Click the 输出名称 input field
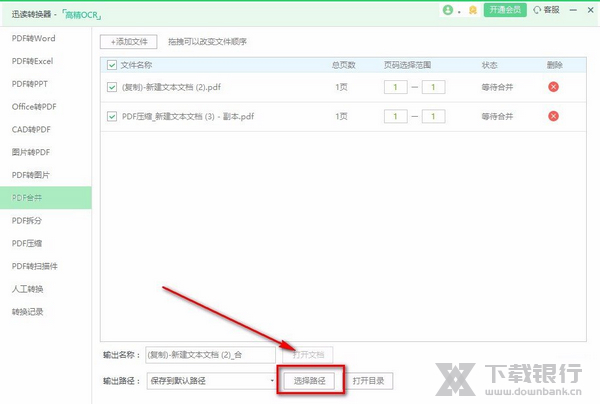 pyautogui.click(x=210, y=355)
